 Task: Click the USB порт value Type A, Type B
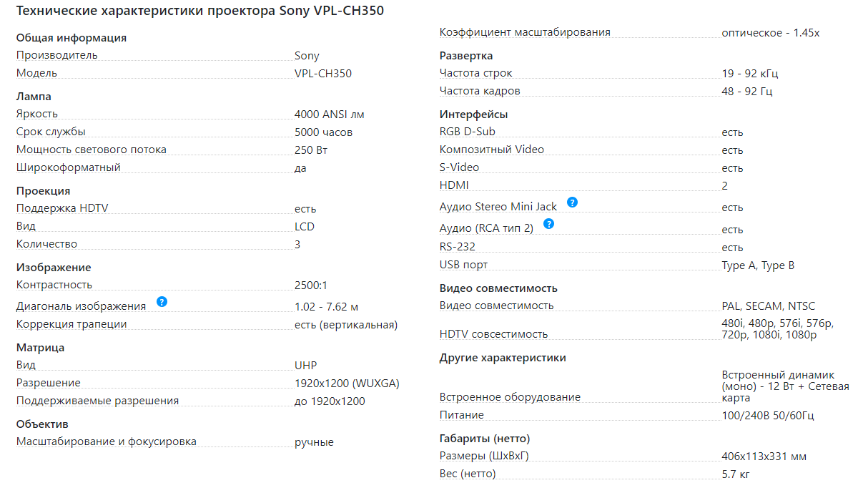[x=758, y=265]
